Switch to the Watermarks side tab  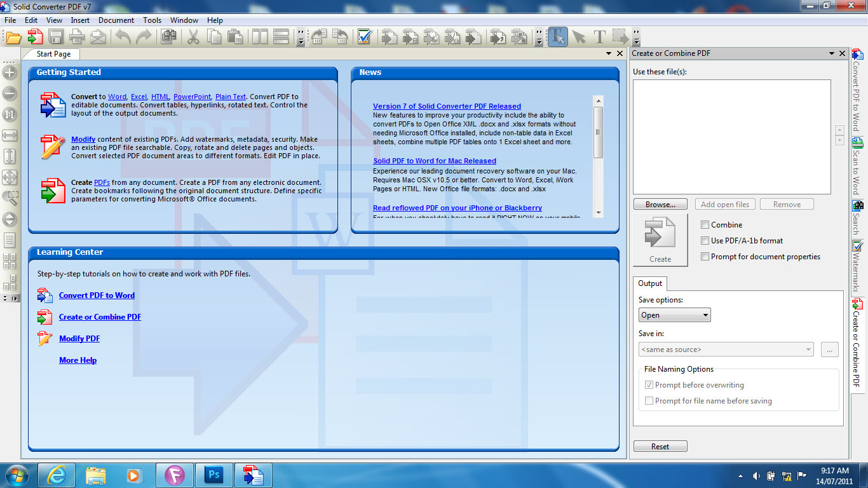tap(857, 266)
